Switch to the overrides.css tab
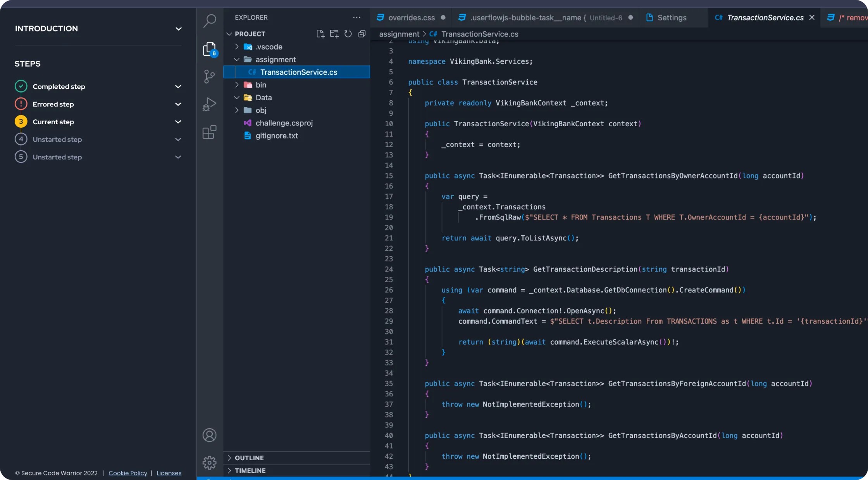 [x=411, y=18]
